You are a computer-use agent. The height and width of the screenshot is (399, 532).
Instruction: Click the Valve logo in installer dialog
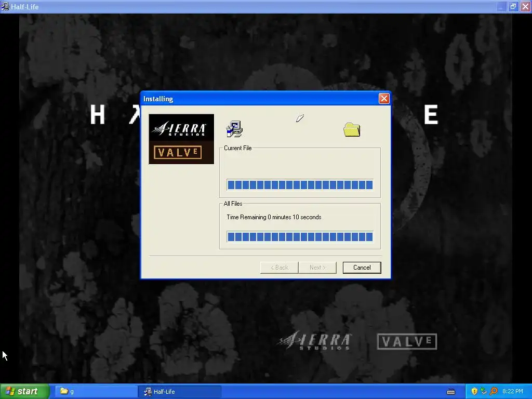click(178, 152)
